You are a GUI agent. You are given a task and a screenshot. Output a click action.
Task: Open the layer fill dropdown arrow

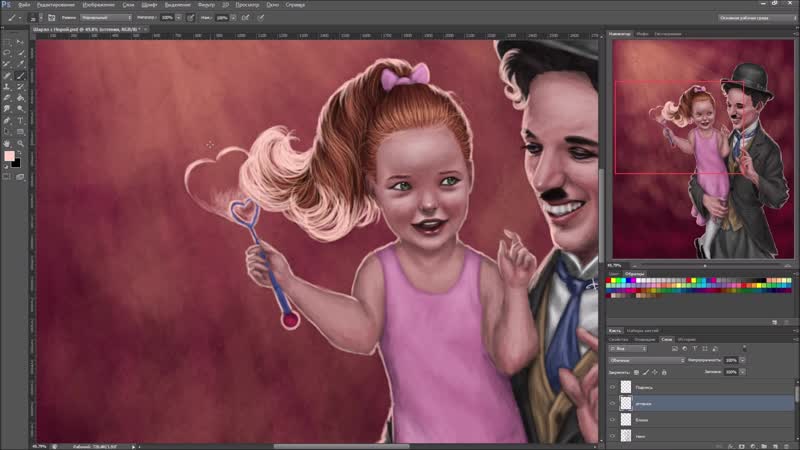point(742,372)
